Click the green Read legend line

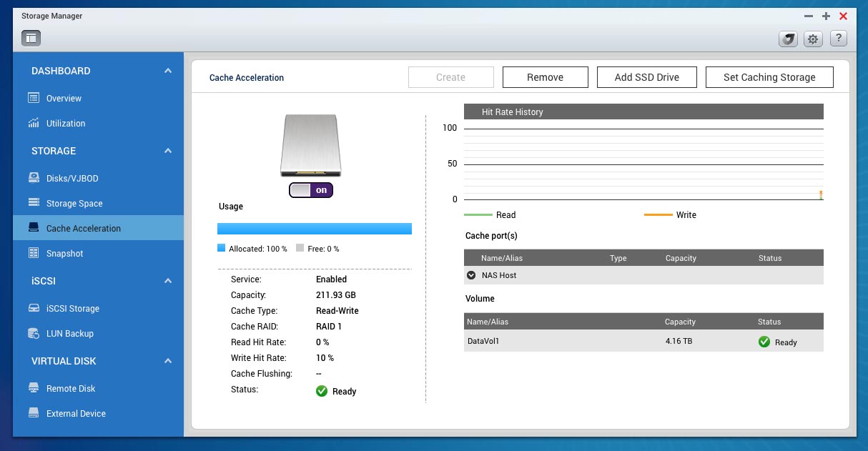[478, 214]
